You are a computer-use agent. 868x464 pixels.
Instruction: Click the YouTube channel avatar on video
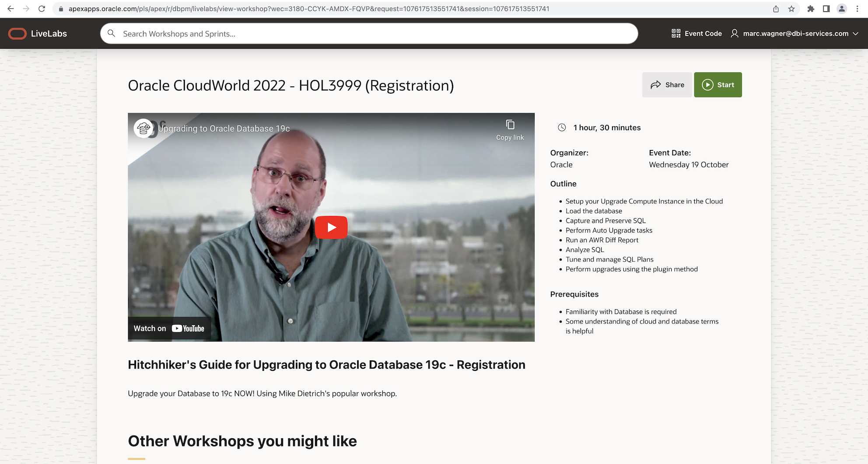tap(143, 128)
